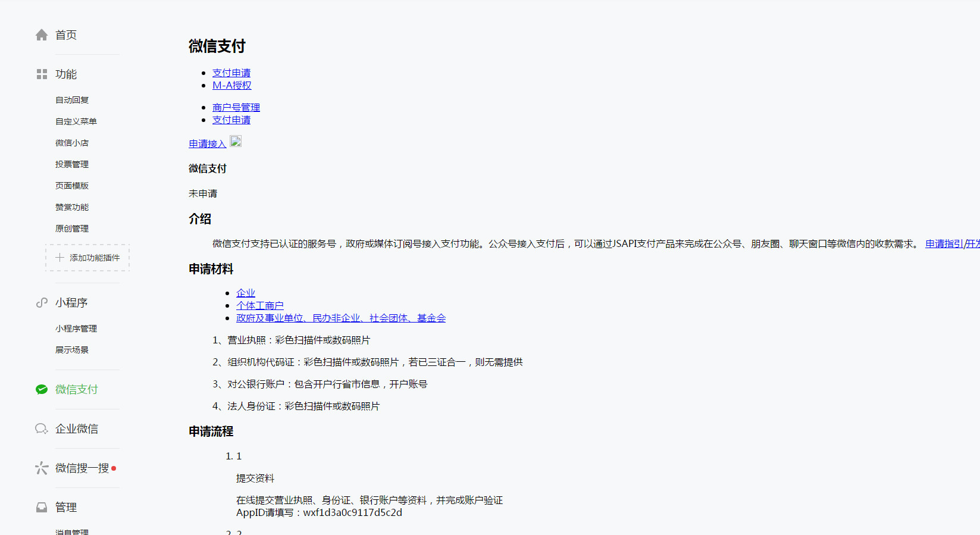Open 原创管理 menu item

click(72, 229)
